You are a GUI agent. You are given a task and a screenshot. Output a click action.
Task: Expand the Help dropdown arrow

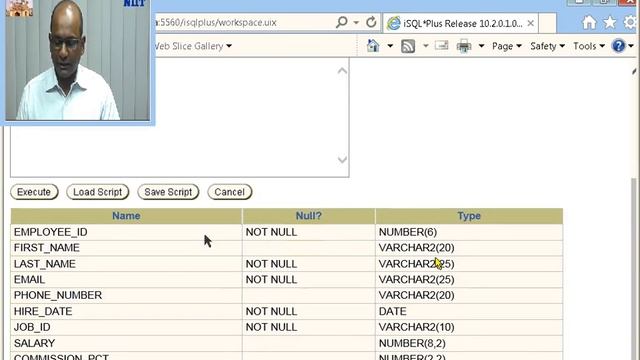[631, 46]
